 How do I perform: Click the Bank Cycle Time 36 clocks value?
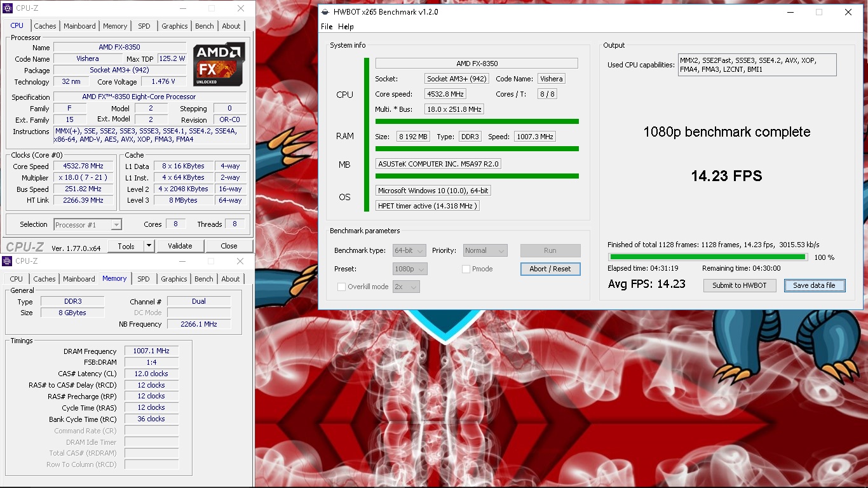(x=151, y=419)
